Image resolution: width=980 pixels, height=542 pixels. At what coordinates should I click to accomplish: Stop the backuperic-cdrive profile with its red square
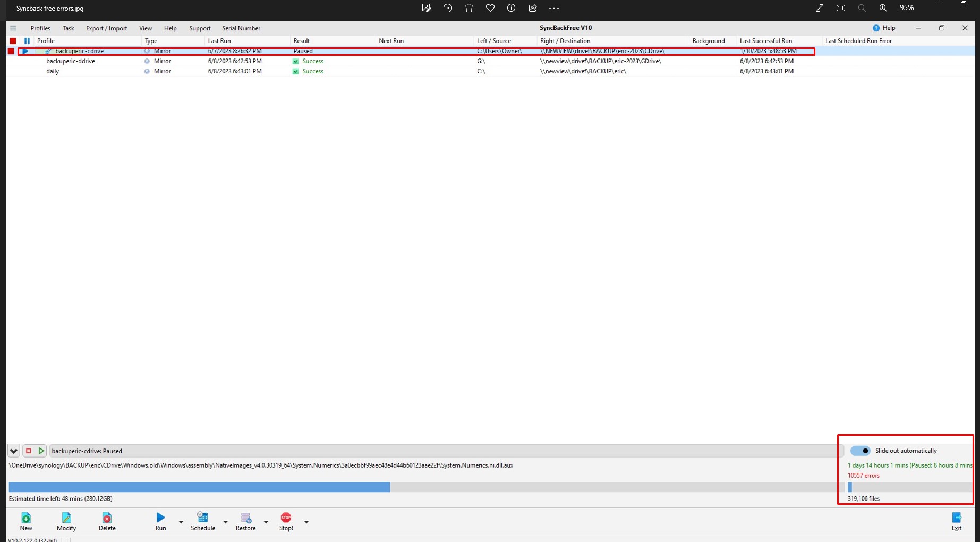coord(11,51)
